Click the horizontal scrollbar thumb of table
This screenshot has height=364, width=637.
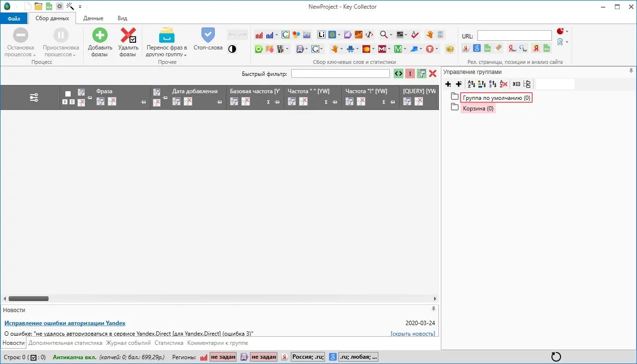(28, 299)
